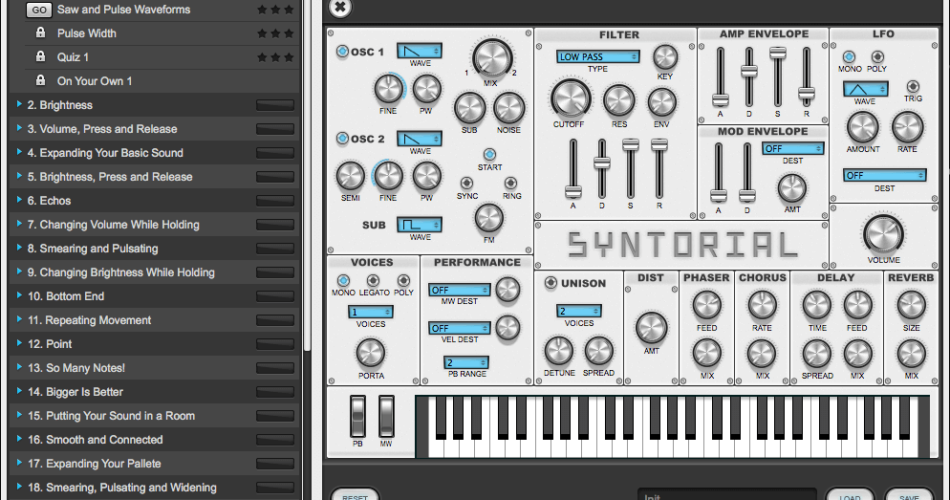Click the reverb SIZE knob
Screen dimensions: 950x500
pyautogui.click(x=911, y=305)
